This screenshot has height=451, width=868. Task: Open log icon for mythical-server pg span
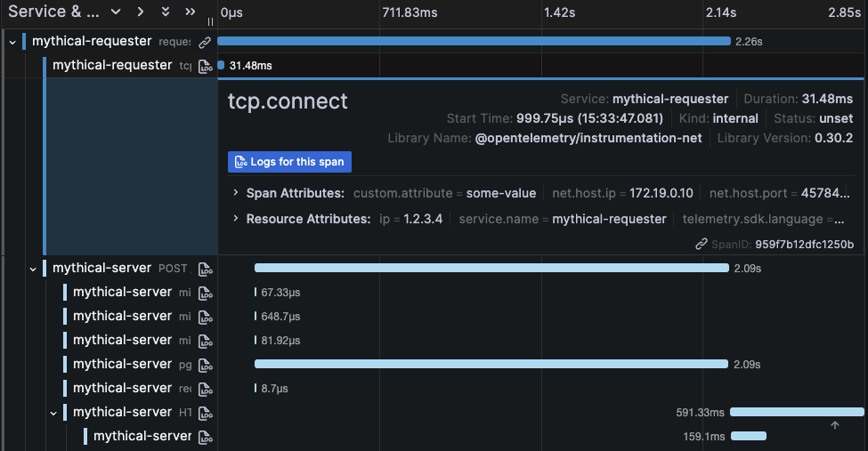coord(205,365)
